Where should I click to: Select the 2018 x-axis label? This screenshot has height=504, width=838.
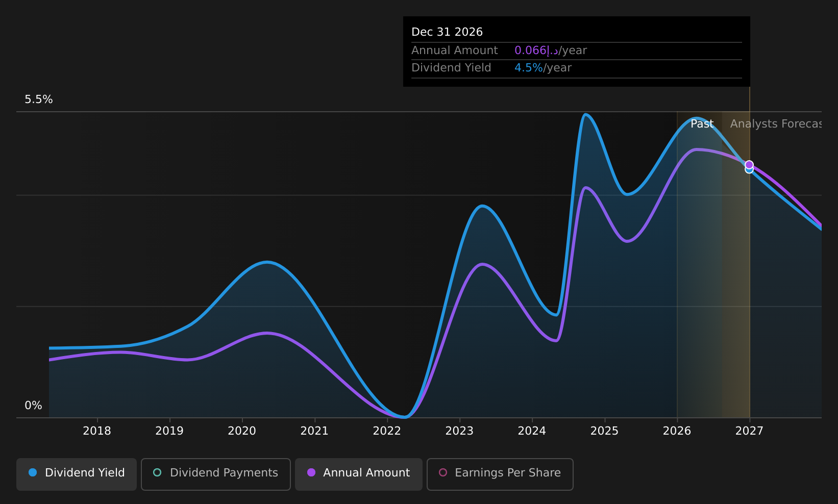pos(97,431)
